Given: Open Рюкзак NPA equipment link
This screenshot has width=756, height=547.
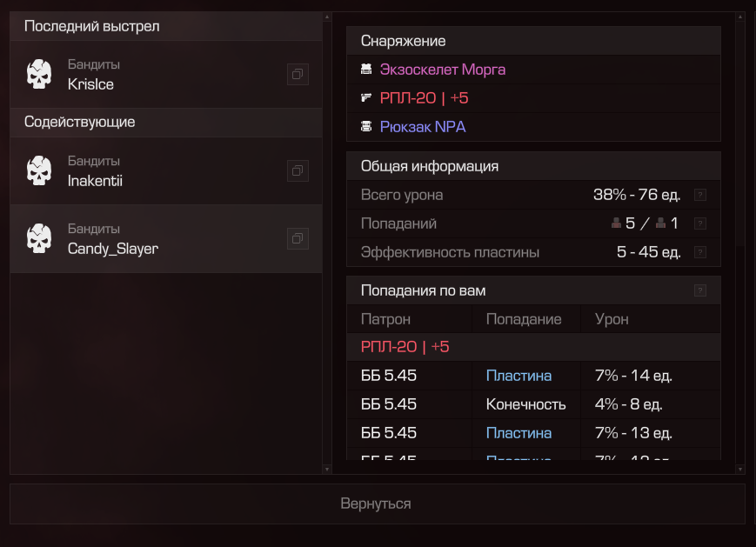Looking at the screenshot, I should pos(423,127).
